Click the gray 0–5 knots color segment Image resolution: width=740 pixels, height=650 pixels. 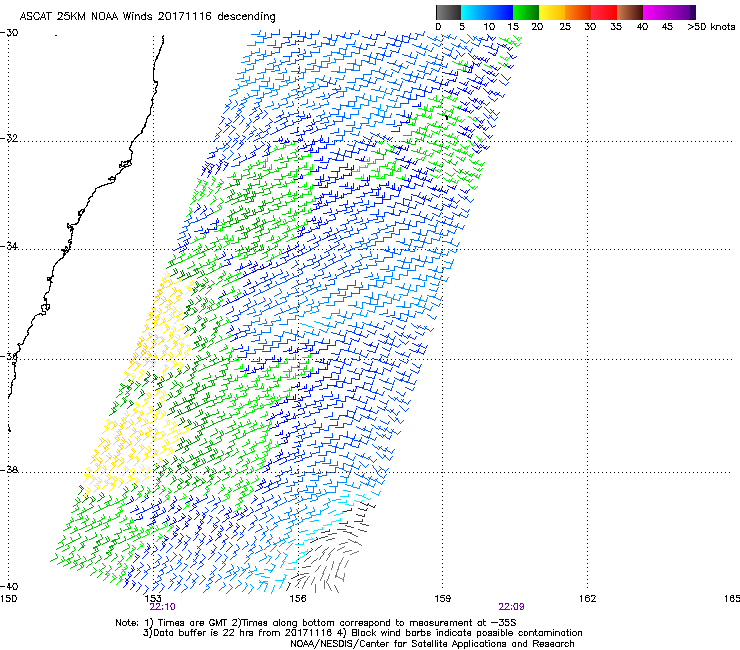(448, 12)
